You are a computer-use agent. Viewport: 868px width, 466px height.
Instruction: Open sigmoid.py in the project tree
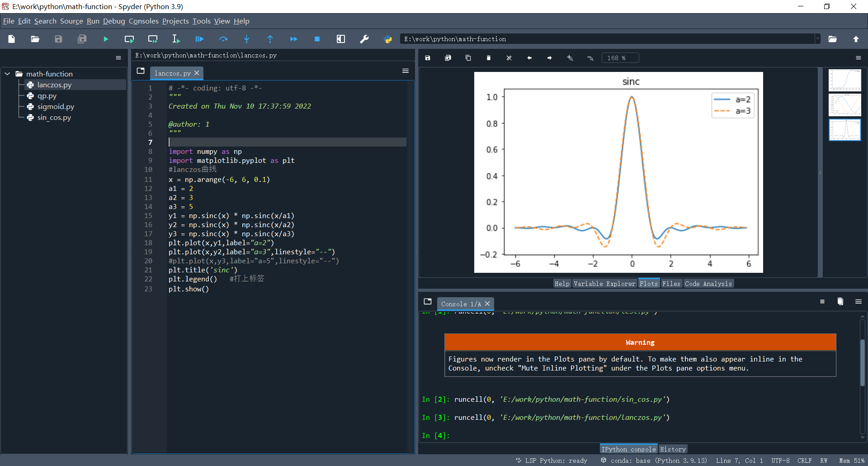click(x=56, y=107)
